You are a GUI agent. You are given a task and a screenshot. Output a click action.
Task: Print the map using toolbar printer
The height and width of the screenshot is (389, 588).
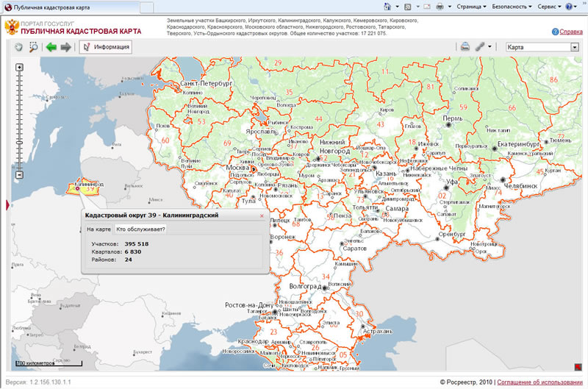465,47
